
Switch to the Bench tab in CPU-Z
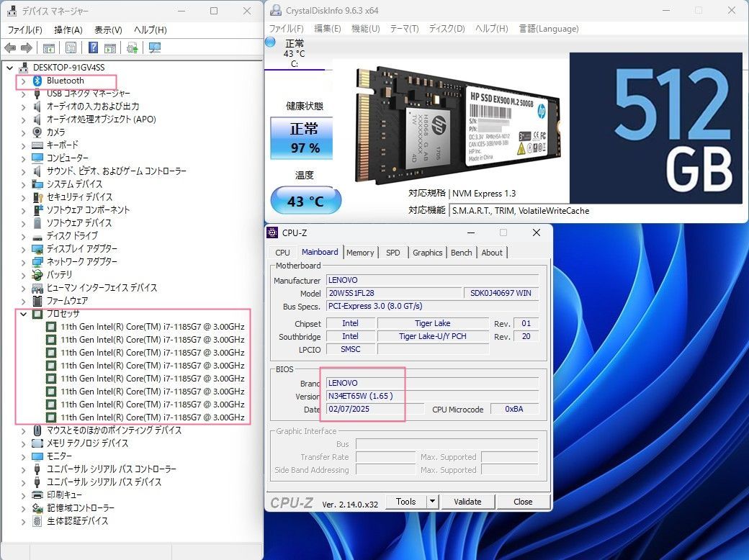pos(462,253)
